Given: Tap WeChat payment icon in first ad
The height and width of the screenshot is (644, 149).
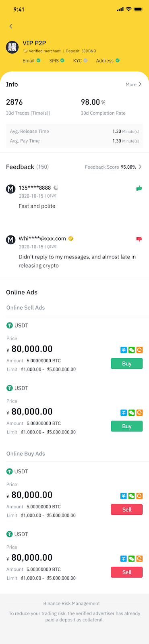Looking at the screenshot, I should [131, 350].
